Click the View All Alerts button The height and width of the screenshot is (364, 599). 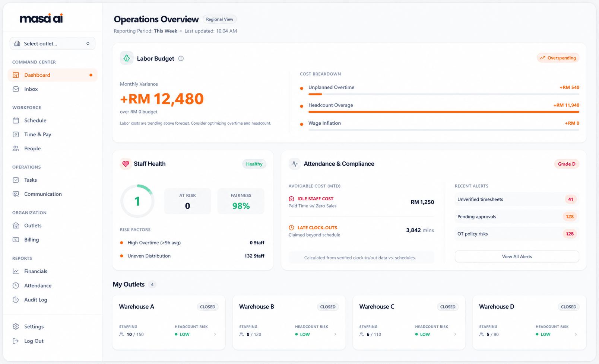pos(517,256)
